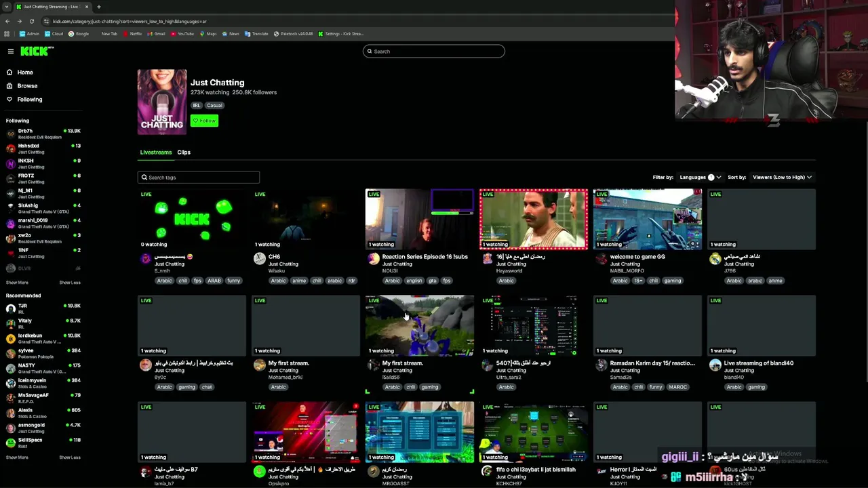Open FROTZ channel avatar

(x=10, y=178)
